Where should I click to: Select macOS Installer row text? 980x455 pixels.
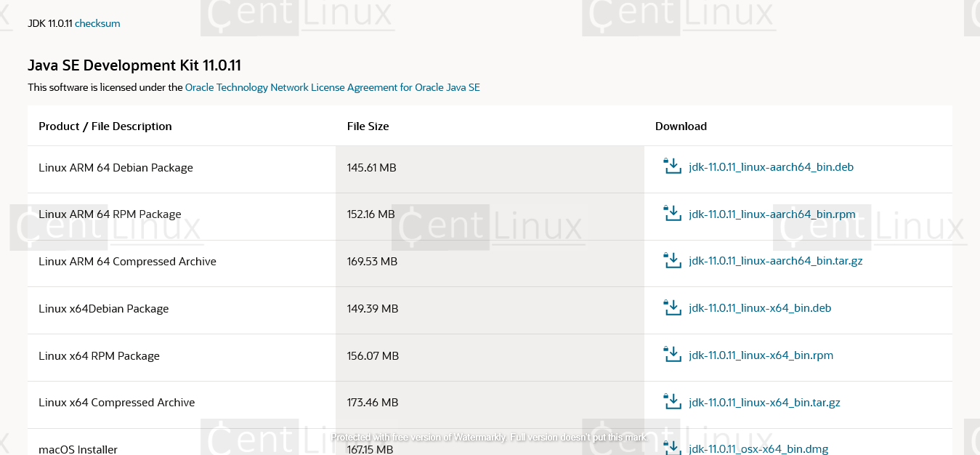tap(78, 450)
